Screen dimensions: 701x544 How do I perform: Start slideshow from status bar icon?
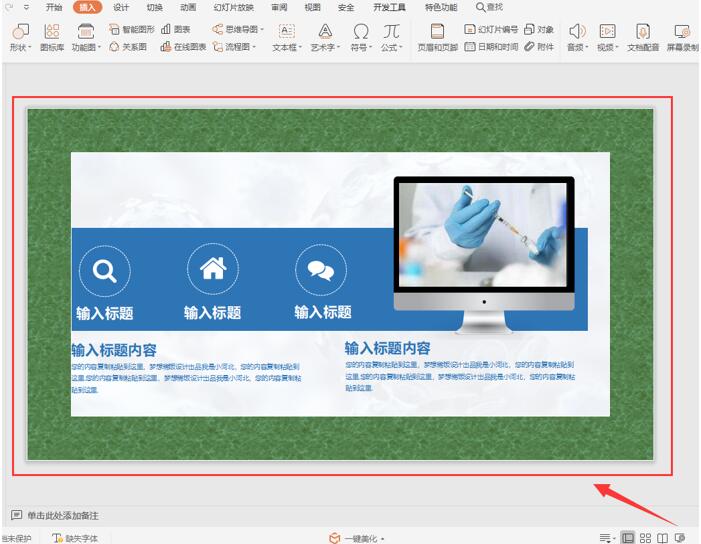click(x=680, y=538)
